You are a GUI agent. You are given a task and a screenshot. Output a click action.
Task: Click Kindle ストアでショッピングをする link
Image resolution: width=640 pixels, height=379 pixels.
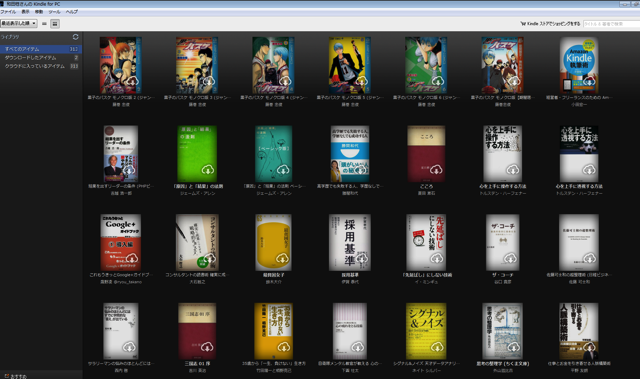click(553, 24)
